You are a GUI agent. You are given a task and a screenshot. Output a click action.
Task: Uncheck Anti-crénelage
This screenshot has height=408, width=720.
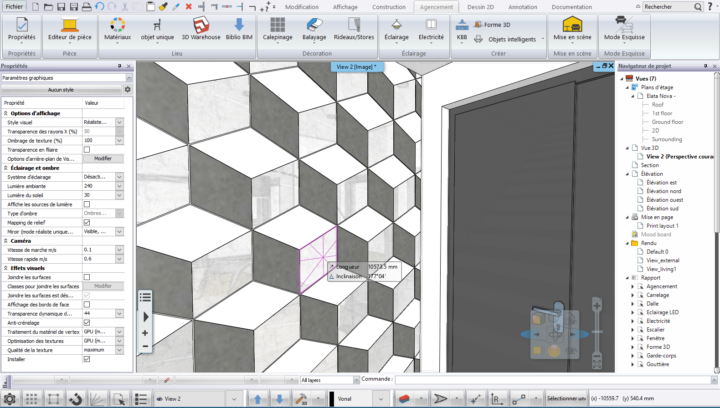coord(87,323)
